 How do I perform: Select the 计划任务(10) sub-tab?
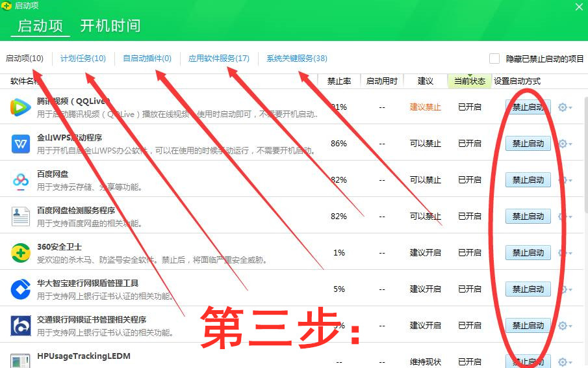[83, 59]
